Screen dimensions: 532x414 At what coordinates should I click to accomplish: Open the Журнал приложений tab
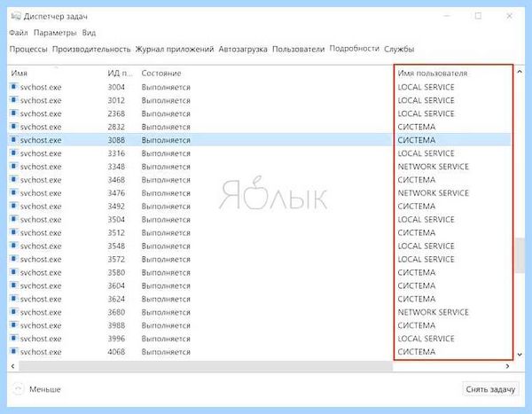pos(175,50)
